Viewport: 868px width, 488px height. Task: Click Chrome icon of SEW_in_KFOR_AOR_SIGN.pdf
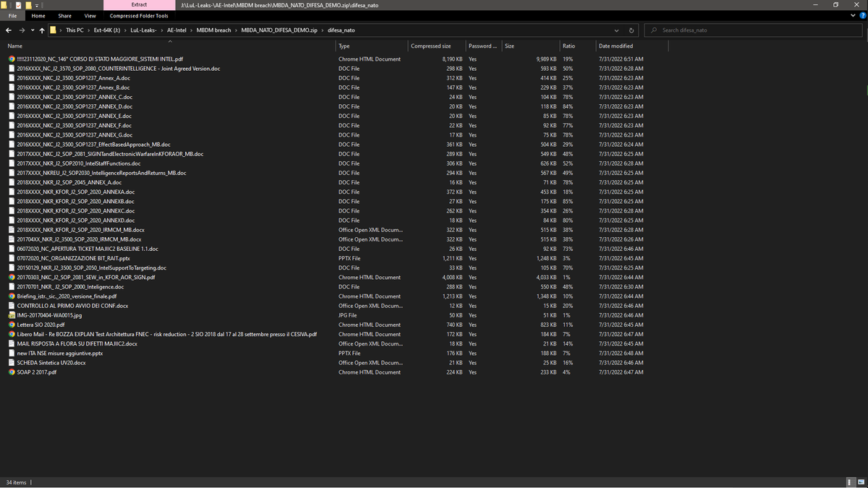pos(12,277)
